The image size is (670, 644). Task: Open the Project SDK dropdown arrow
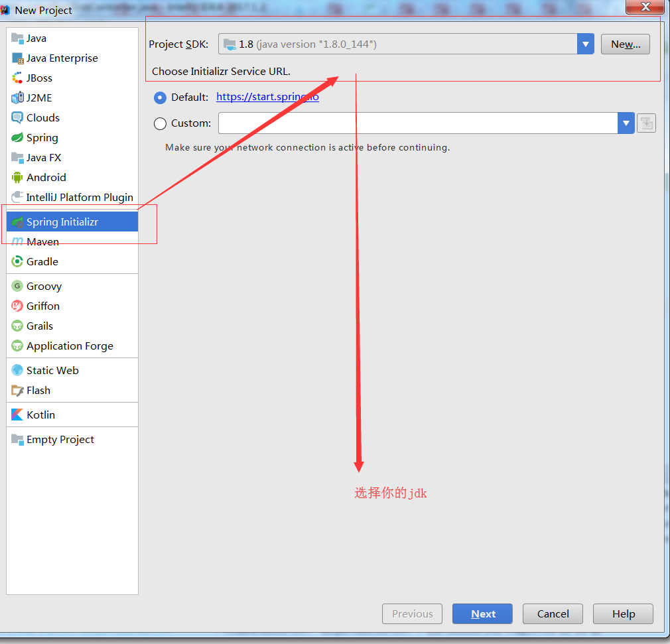(x=585, y=44)
